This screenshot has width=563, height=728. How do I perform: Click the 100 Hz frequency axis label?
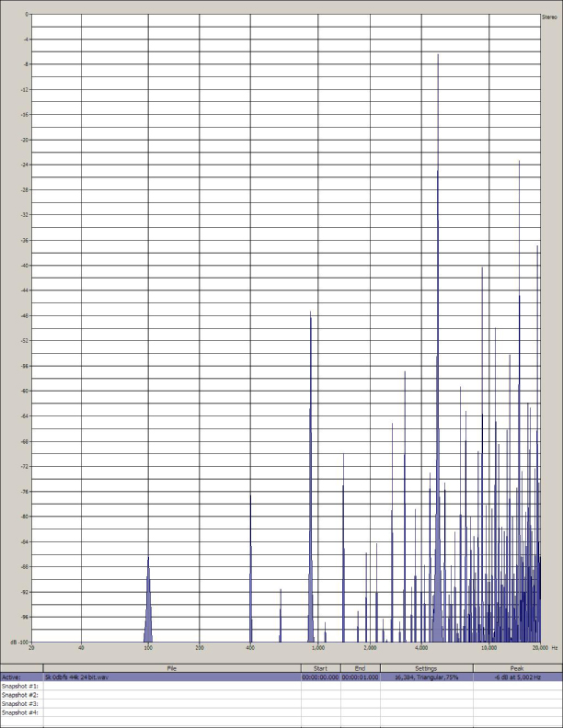pyautogui.click(x=148, y=648)
